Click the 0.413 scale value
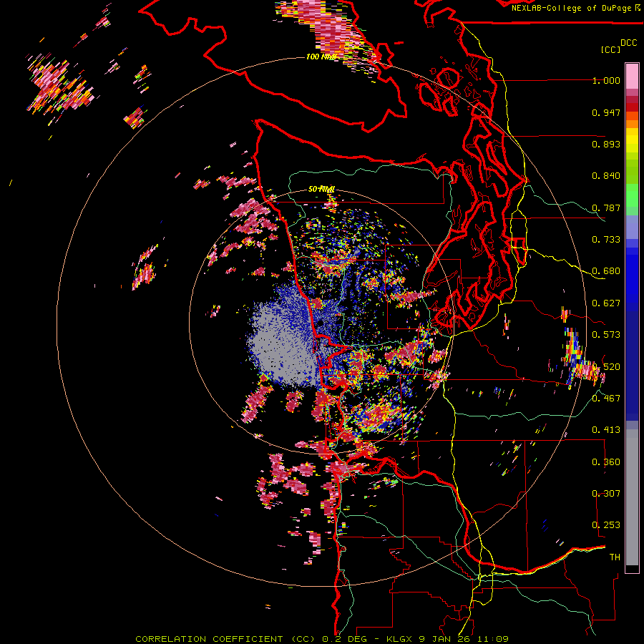This screenshot has width=644, height=644. [606, 430]
